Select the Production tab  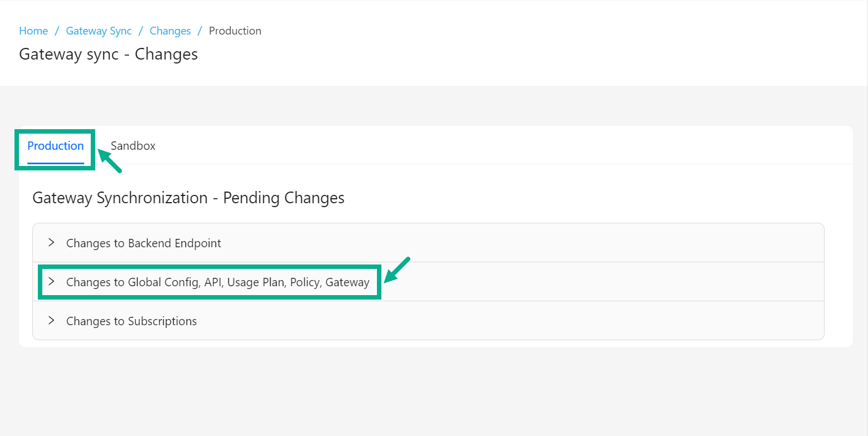(x=56, y=146)
